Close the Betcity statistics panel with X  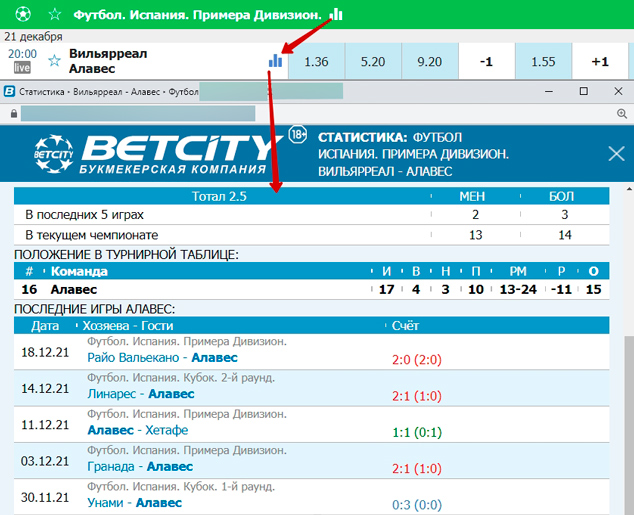pyautogui.click(x=616, y=154)
